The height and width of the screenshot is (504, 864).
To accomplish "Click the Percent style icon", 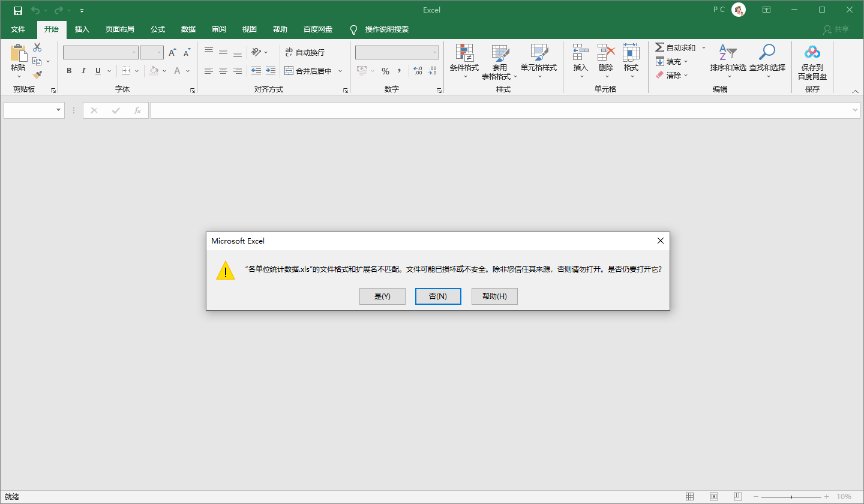I will pos(385,71).
